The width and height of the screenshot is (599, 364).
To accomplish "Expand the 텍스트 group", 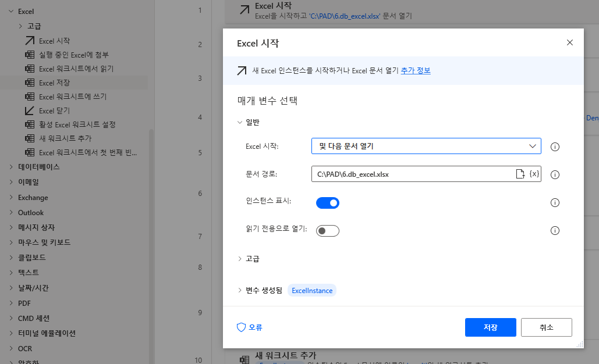I will [11, 273].
